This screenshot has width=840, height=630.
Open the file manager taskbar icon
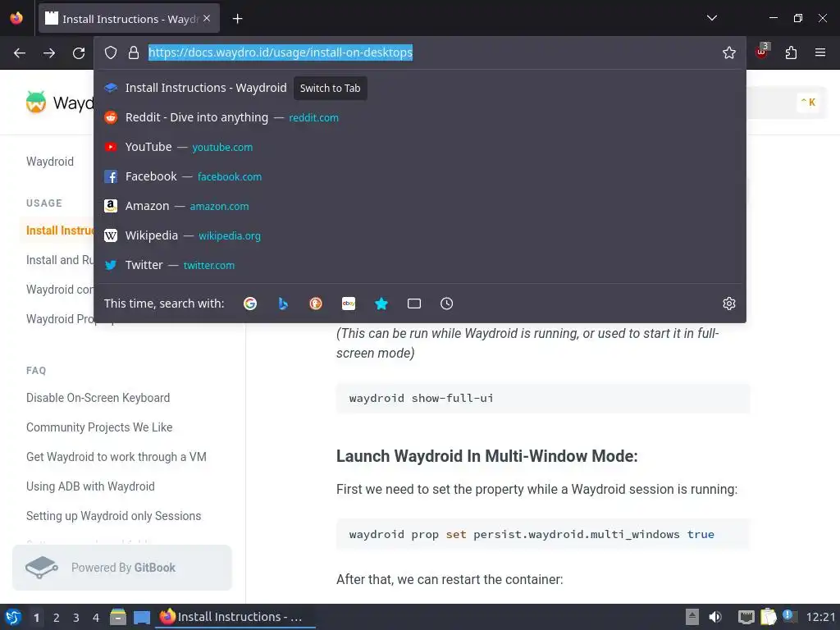(118, 617)
